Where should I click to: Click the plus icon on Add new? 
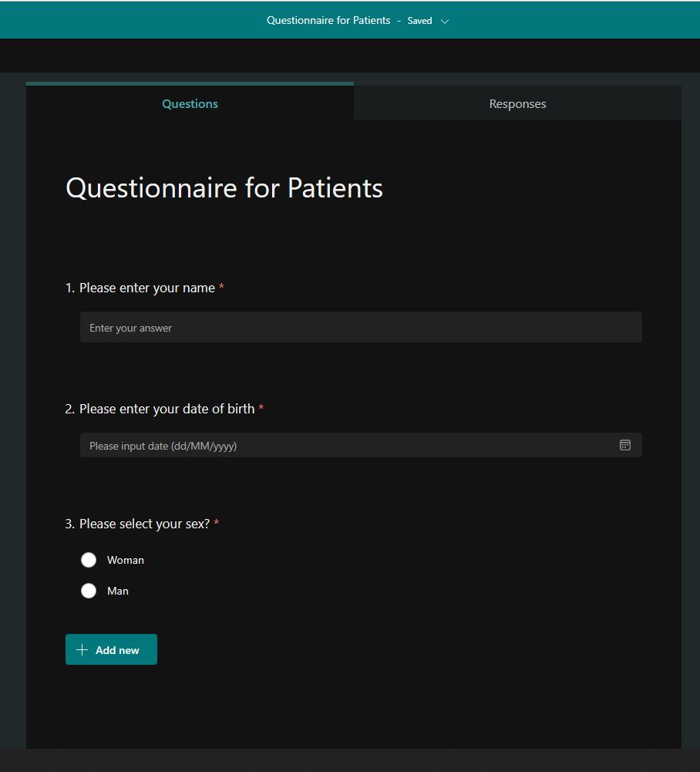point(82,649)
